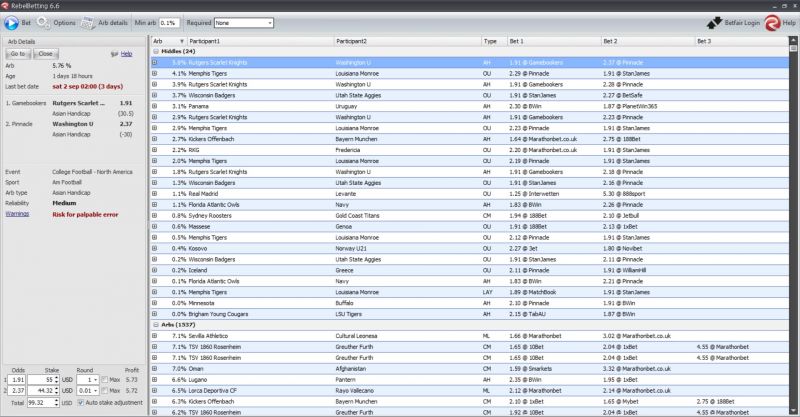Click the 'Cultural Leonesa' cell
The height and width of the screenshot is (417, 800).
point(356,336)
